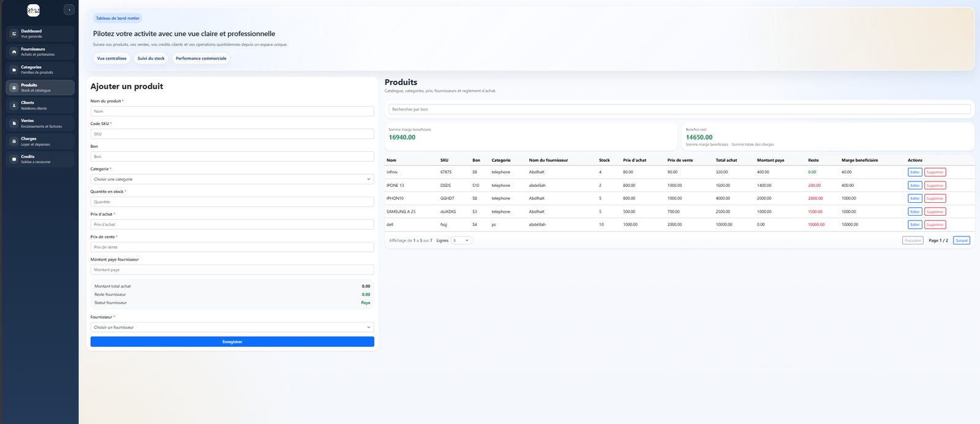Click the 14650.00 benefice reel value
This screenshot has width=980, height=424.
(699, 137)
